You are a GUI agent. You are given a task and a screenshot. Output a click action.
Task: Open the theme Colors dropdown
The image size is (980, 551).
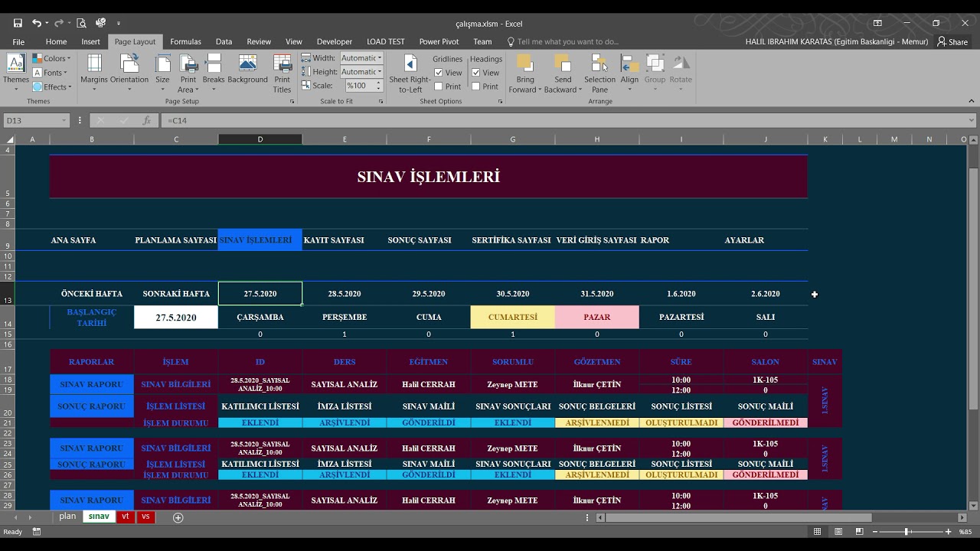click(52, 58)
